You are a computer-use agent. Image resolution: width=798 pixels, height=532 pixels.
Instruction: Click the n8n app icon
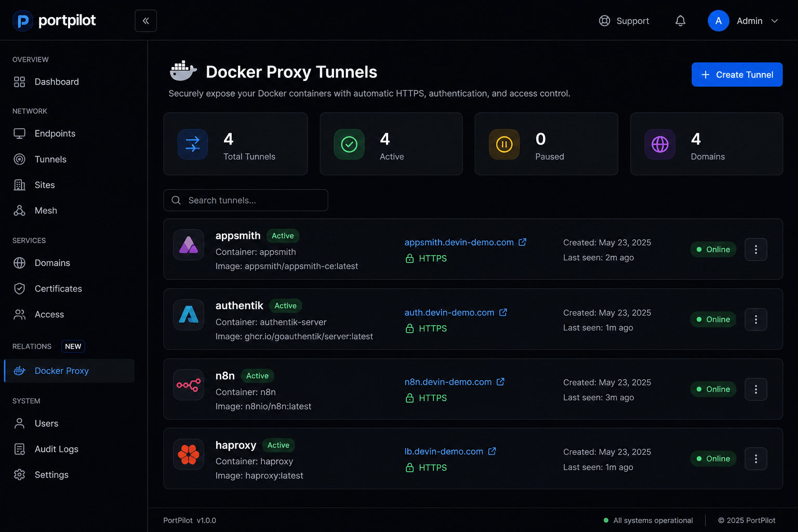pos(189,384)
